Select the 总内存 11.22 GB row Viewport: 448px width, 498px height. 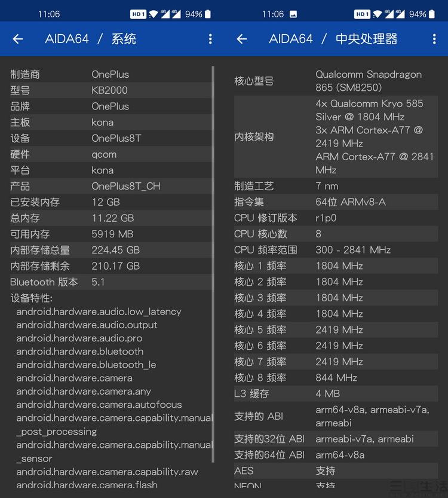pos(111,218)
